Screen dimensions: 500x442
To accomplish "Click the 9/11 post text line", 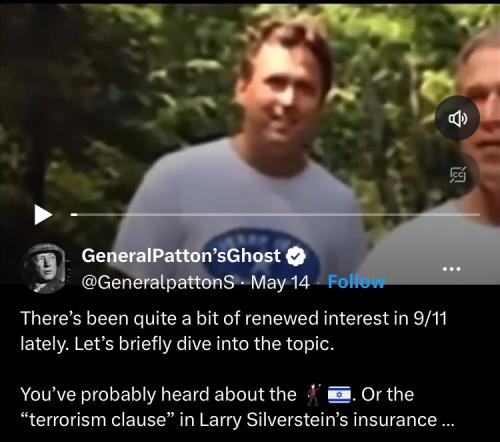I will point(233,319).
